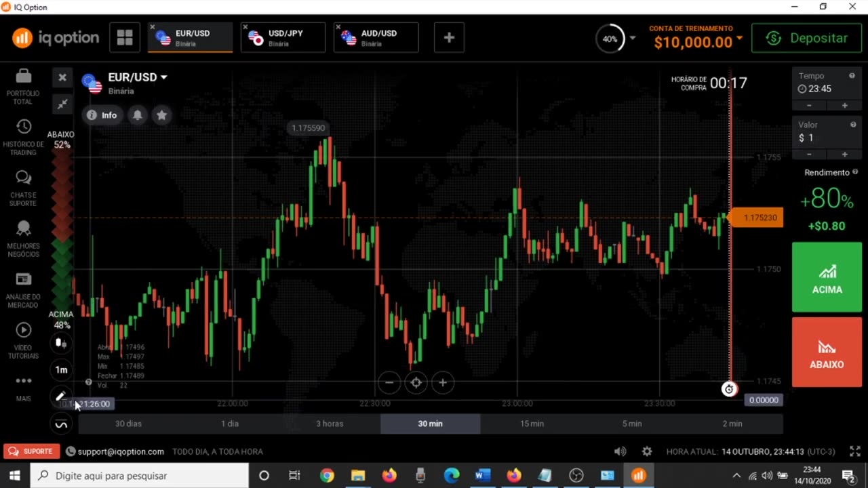Add EUR/USD to favorites star
The height and width of the screenshot is (488, 868).
(x=161, y=115)
